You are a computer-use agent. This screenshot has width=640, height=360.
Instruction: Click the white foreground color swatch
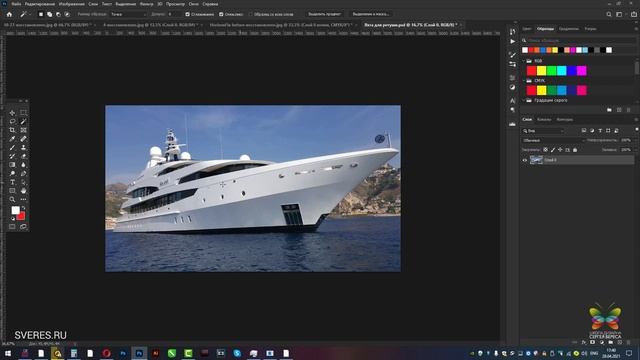click(16, 210)
